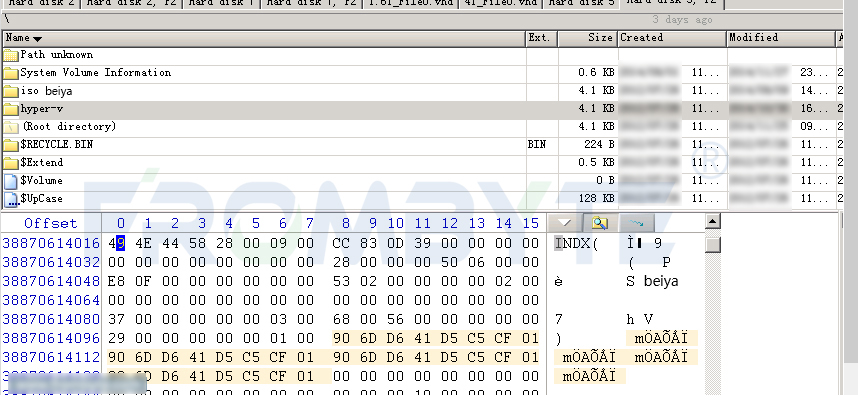Image resolution: width=858 pixels, height=395 pixels.
Task: Click the folder icon of Path unknown
Action: tap(11, 55)
